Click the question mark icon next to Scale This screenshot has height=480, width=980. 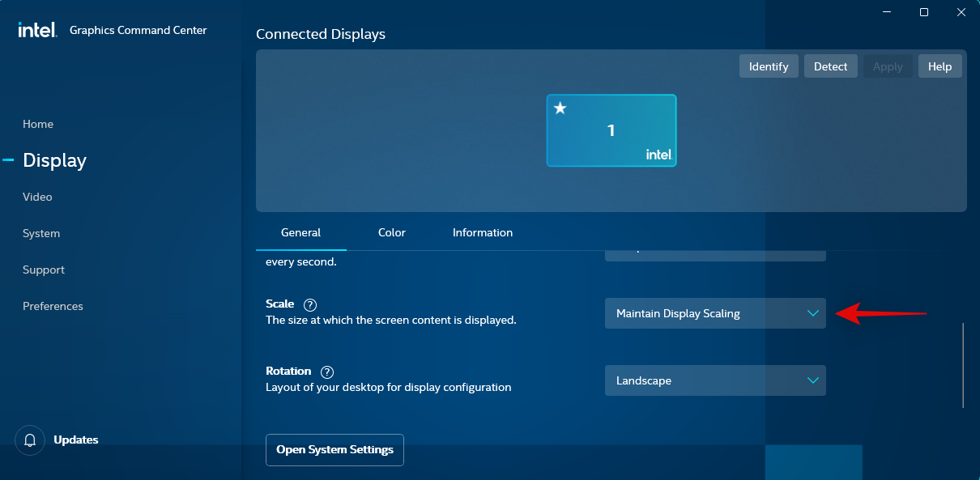pos(310,304)
